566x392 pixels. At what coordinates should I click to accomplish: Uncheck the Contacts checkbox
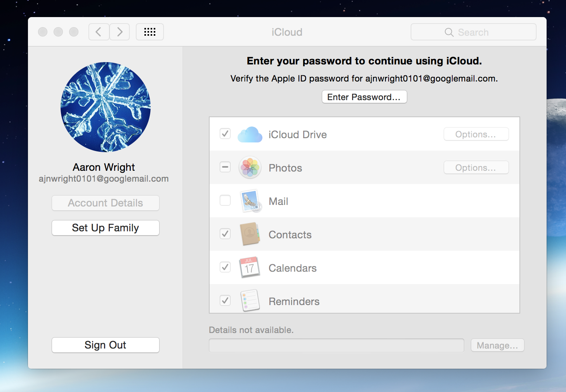pyautogui.click(x=225, y=234)
